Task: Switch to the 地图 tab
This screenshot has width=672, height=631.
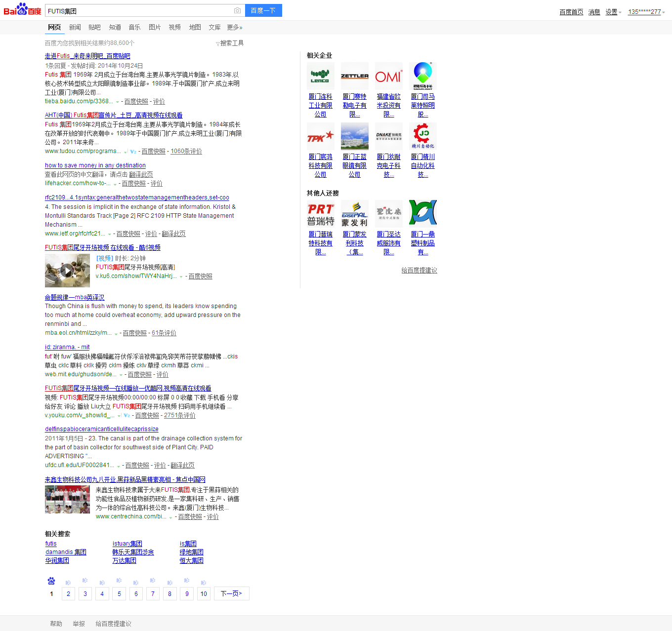Action: pyautogui.click(x=195, y=27)
